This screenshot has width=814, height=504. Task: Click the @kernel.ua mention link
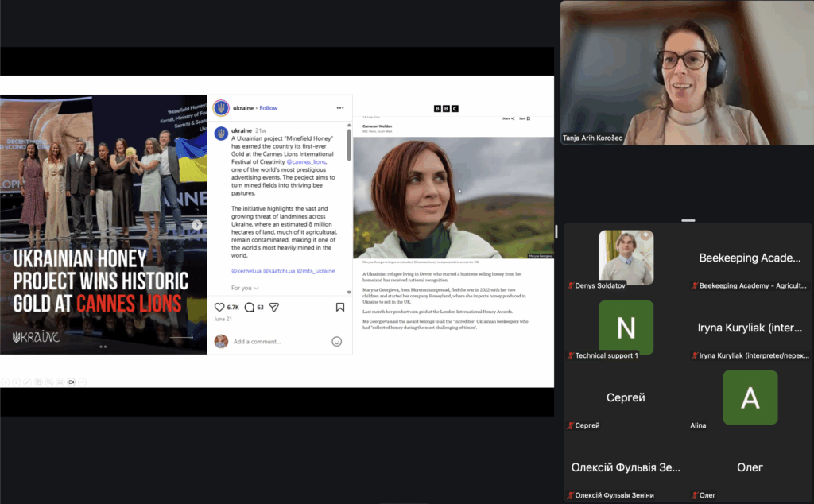[246, 271]
